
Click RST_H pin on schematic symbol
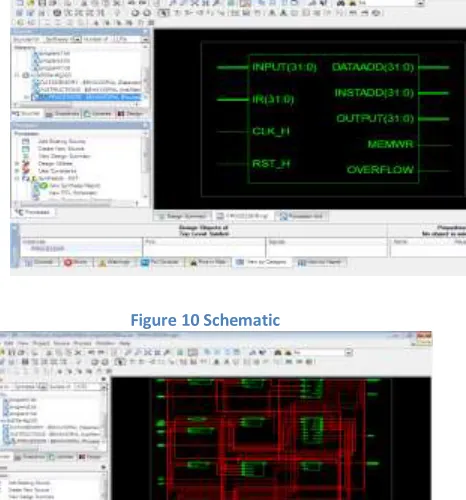pos(271,164)
